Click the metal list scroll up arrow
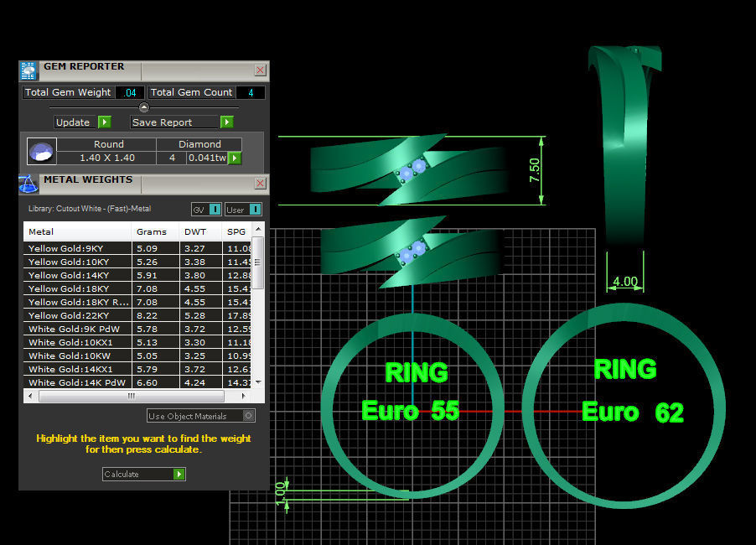 (x=258, y=229)
